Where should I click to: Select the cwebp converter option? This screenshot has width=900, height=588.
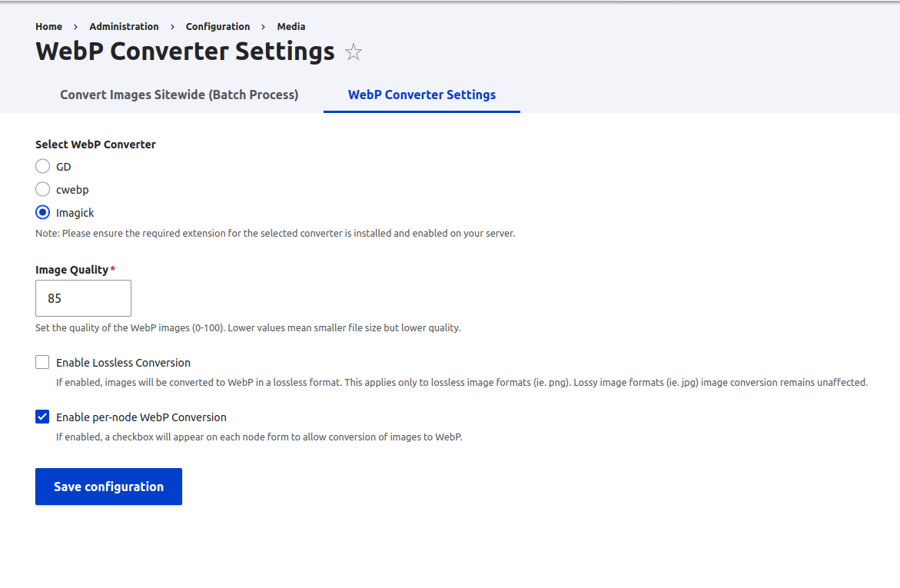(42, 189)
